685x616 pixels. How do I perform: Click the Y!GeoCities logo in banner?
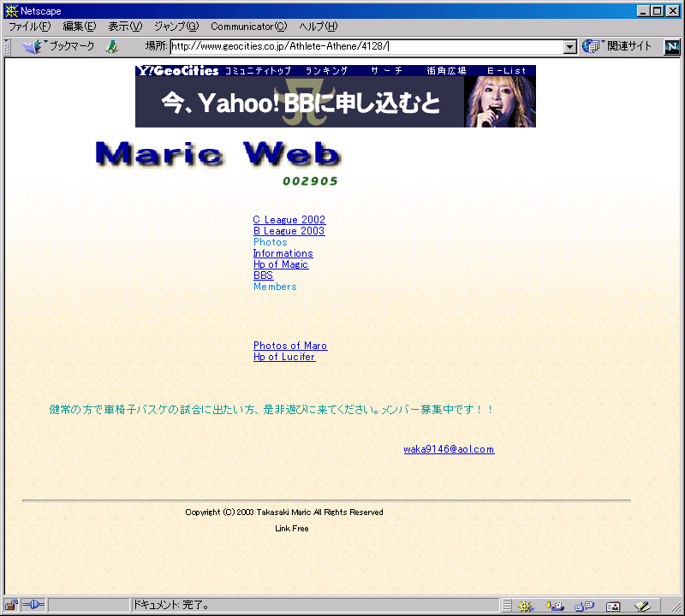tap(177, 71)
